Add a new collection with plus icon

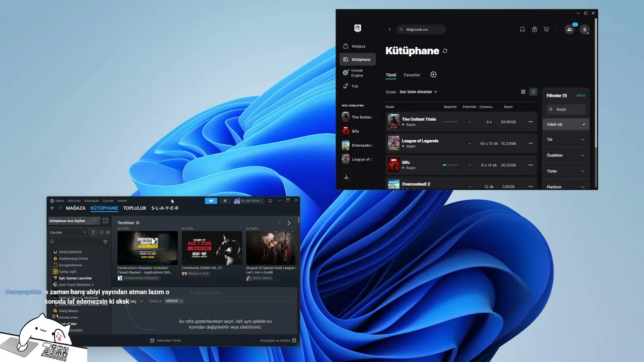pyautogui.click(x=433, y=74)
